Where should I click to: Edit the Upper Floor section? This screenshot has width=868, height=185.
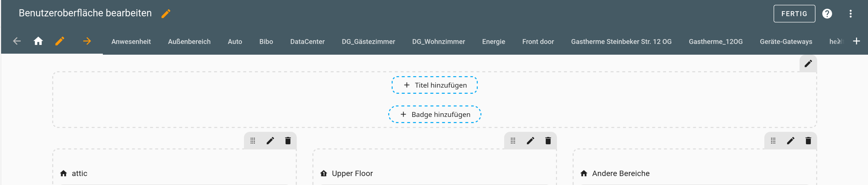point(530,141)
